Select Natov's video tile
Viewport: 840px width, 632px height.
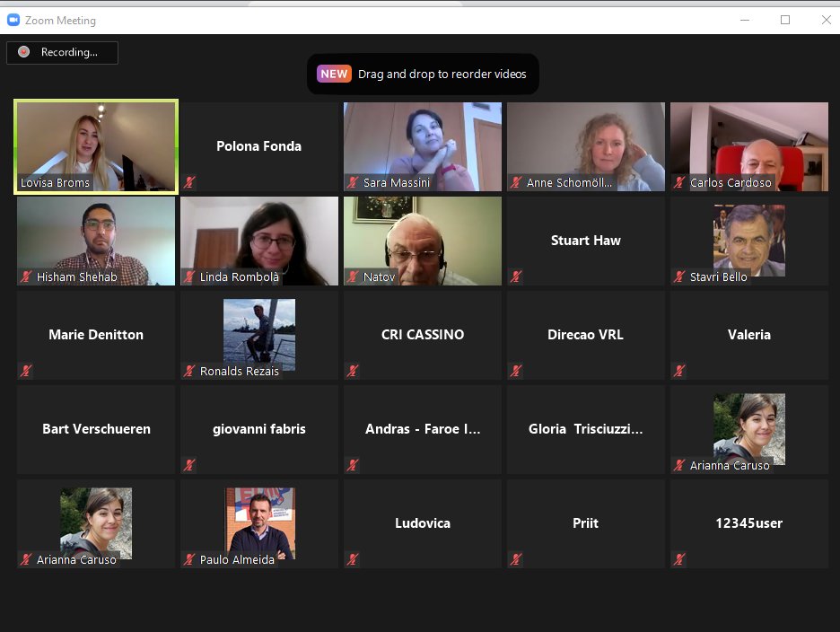coord(423,241)
